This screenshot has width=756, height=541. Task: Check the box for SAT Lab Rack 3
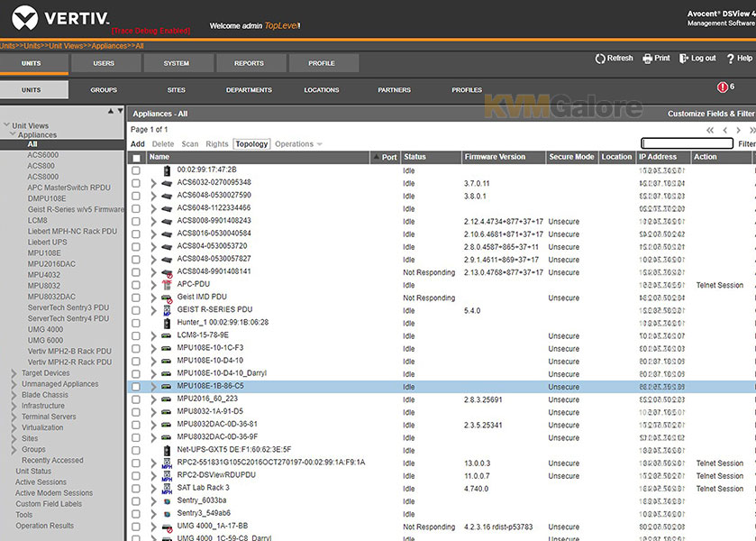coord(136,489)
